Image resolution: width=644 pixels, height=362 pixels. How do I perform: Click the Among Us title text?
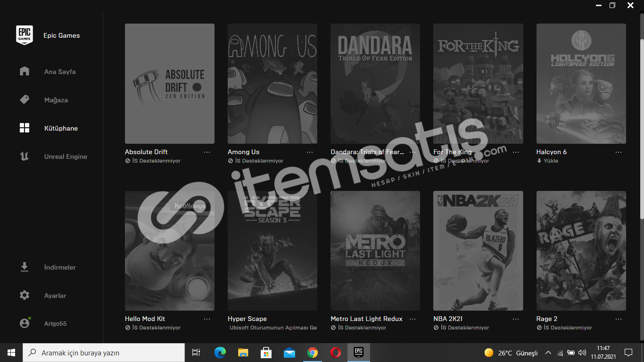tap(243, 152)
